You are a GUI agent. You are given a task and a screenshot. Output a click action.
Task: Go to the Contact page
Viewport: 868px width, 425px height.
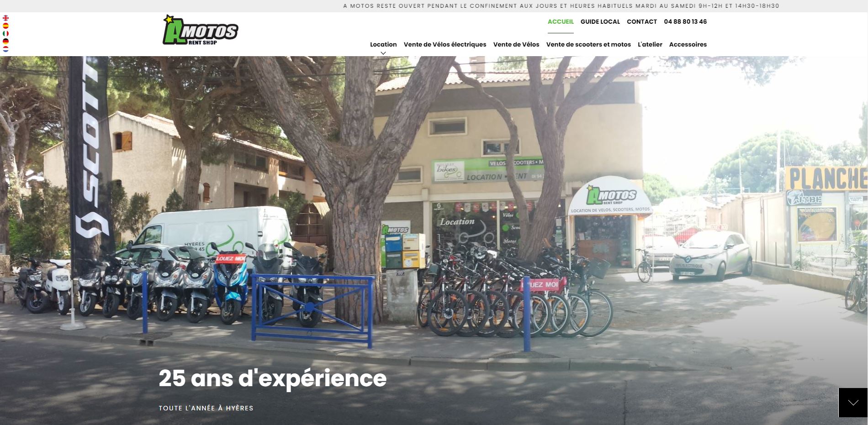[x=642, y=21]
